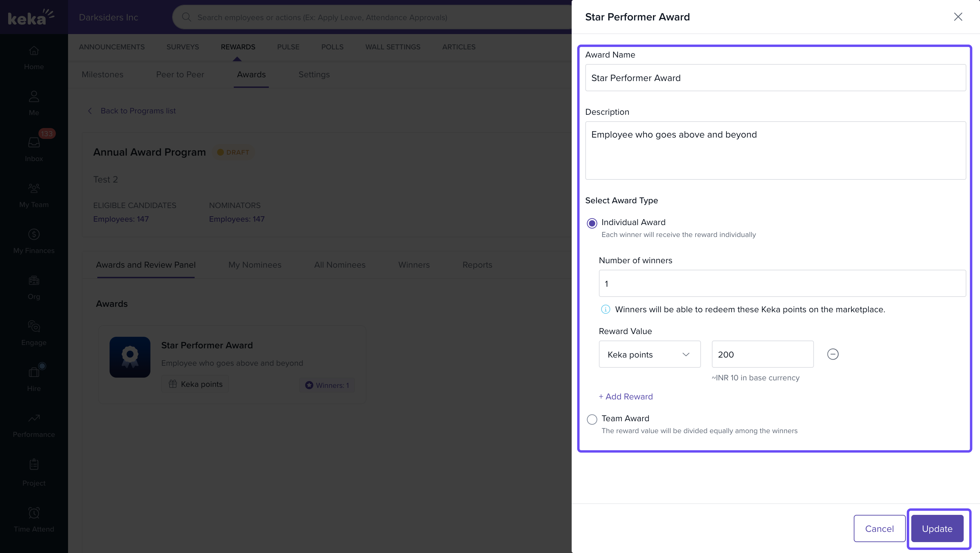Open the Hire module icon

(34, 372)
